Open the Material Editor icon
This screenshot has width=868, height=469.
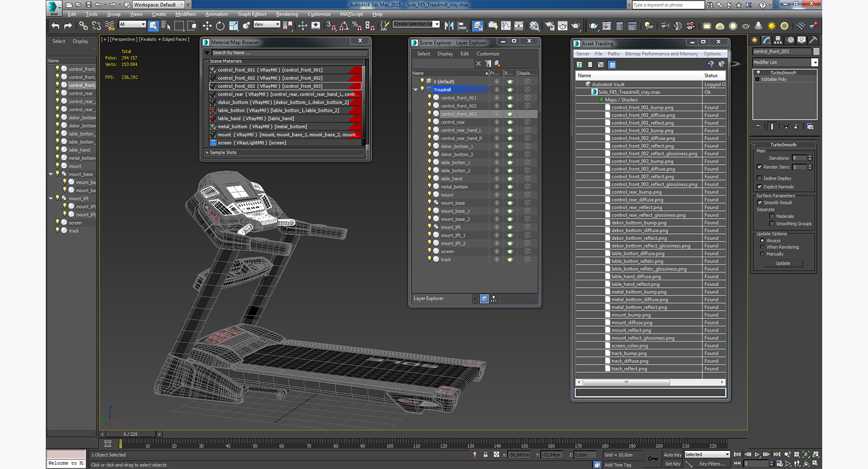coord(534,26)
